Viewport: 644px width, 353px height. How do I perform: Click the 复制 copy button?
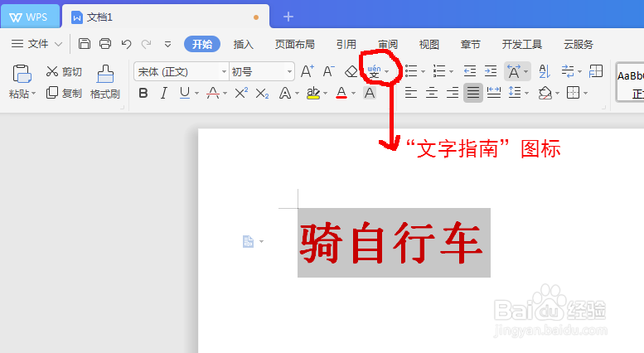click(64, 93)
